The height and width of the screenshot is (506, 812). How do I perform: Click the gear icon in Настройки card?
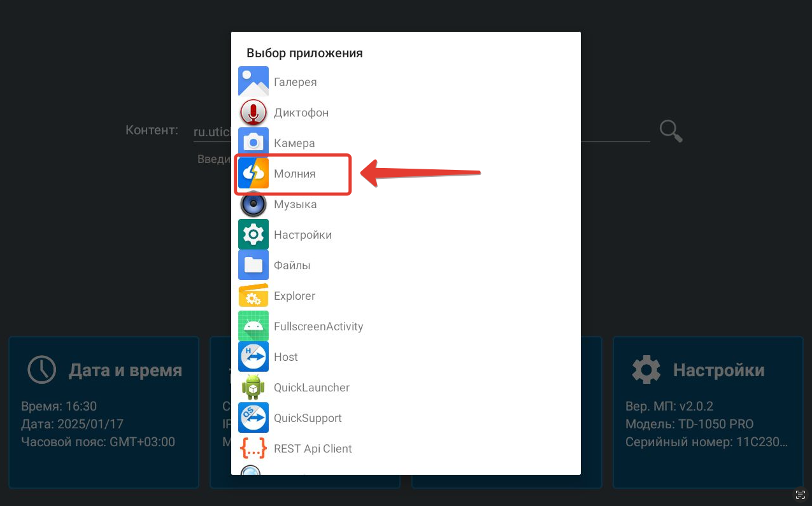pyautogui.click(x=646, y=370)
